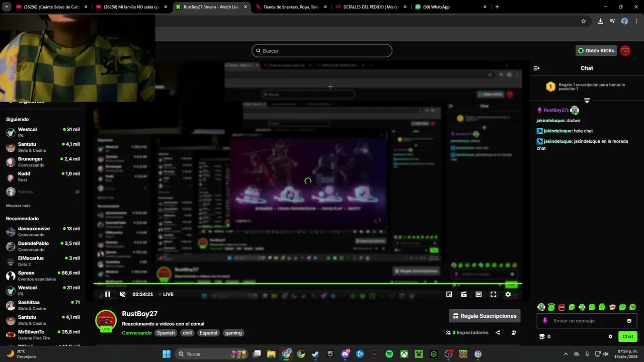Open the Obtén KICKs button

pyautogui.click(x=596, y=51)
